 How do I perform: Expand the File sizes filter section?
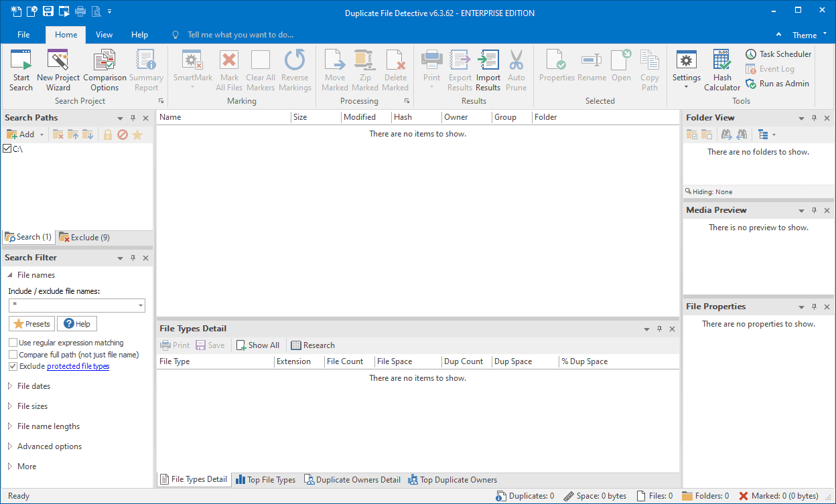32,406
